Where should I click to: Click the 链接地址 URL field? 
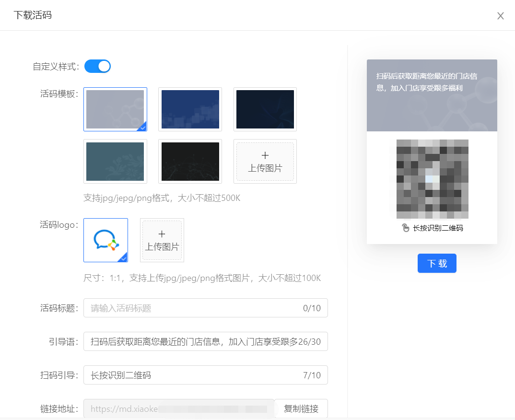179,408
